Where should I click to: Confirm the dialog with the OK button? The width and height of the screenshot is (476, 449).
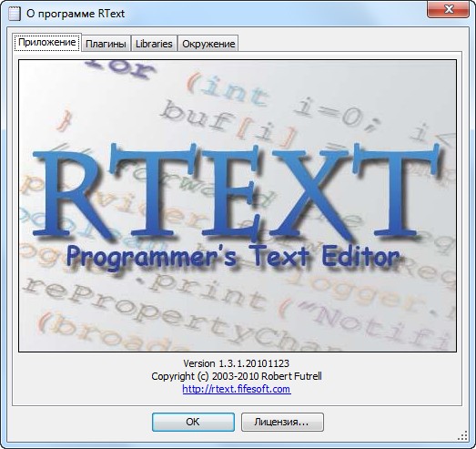coord(193,422)
